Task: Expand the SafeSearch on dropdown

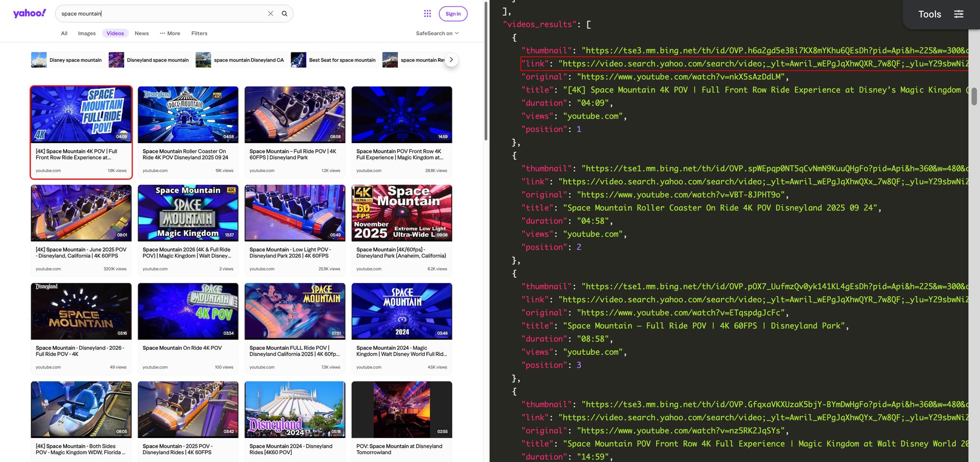Action: [x=437, y=33]
